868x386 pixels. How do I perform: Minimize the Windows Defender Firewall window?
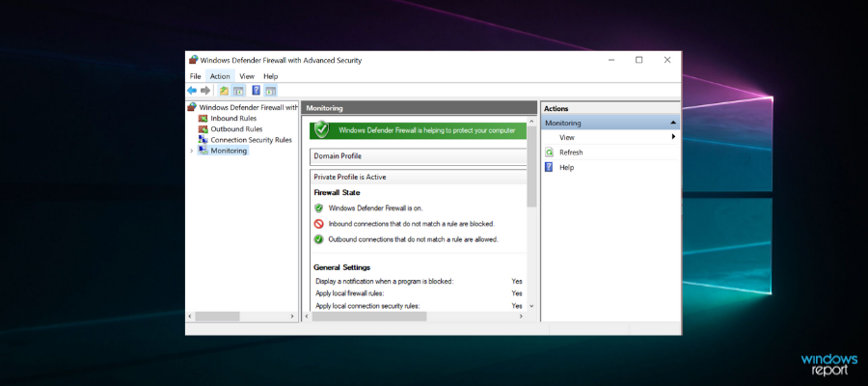tap(611, 60)
